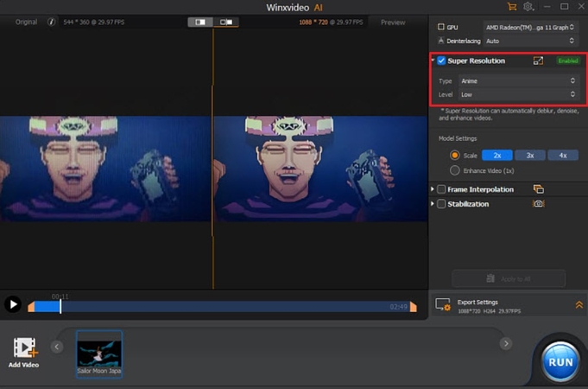Click the timeline start trim marker
Image resolution: width=588 pixels, height=389 pixels.
click(x=31, y=306)
